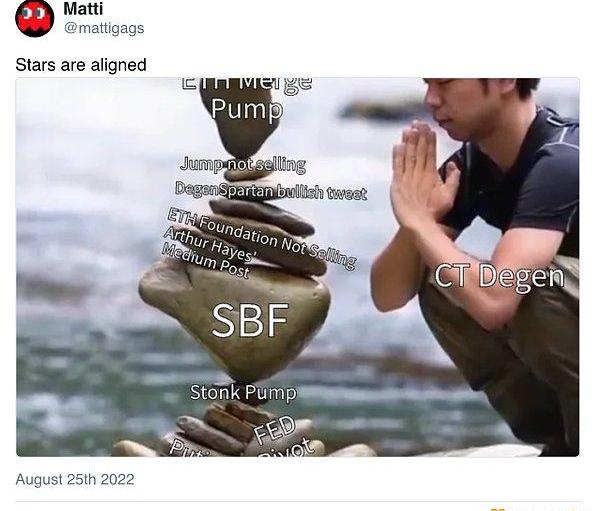Click the 'ETH Merge Pump' label
The image size is (600, 511).
pos(246,100)
